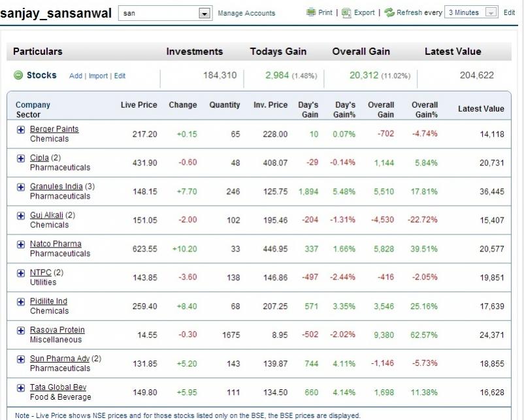This screenshot has height=420, width=524.
Task: Click Granules India latest value 36,445
Action: (x=492, y=192)
